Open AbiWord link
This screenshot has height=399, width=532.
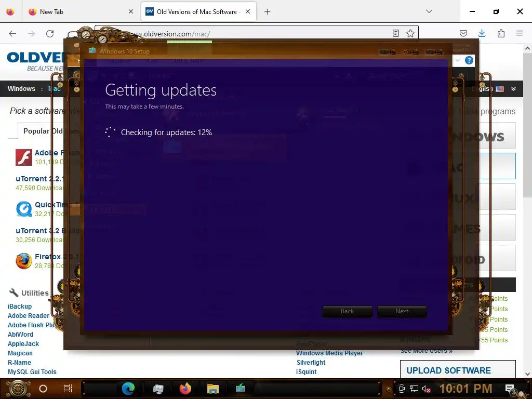coord(20,335)
